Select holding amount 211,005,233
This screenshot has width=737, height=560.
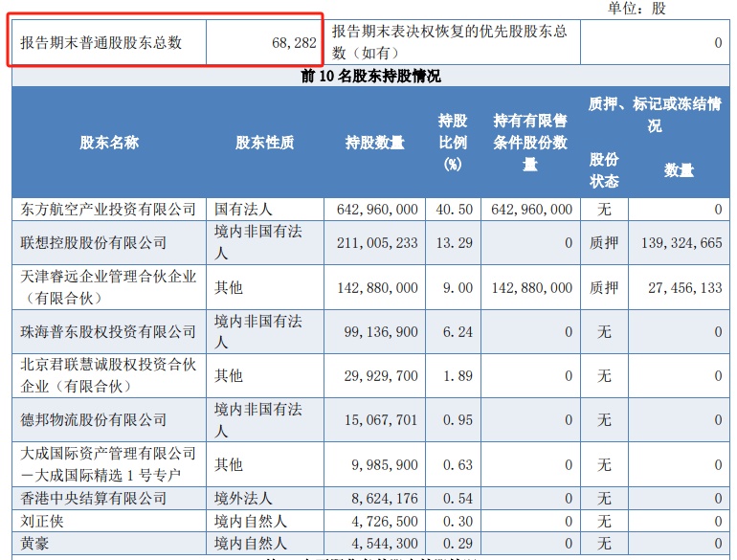point(377,242)
